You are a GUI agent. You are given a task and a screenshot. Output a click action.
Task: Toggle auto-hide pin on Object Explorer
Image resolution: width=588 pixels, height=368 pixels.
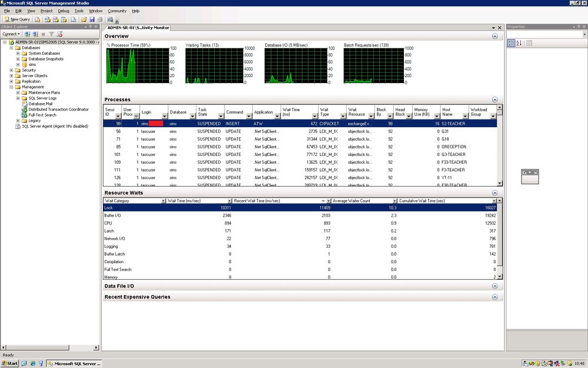click(x=91, y=26)
